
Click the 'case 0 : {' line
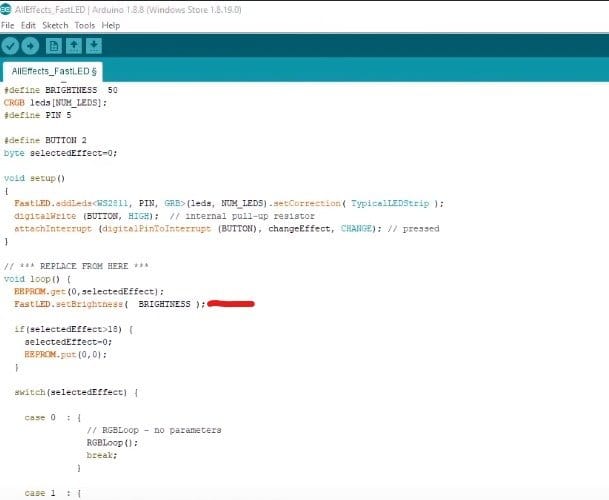[53, 418]
